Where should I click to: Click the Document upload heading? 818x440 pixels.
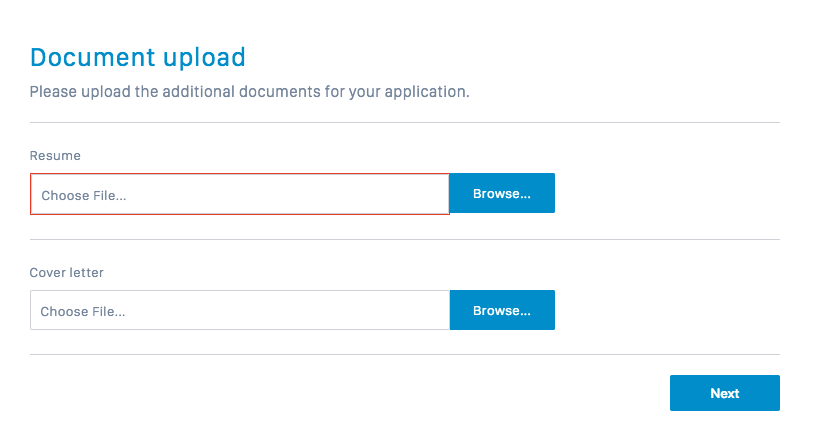(138, 57)
